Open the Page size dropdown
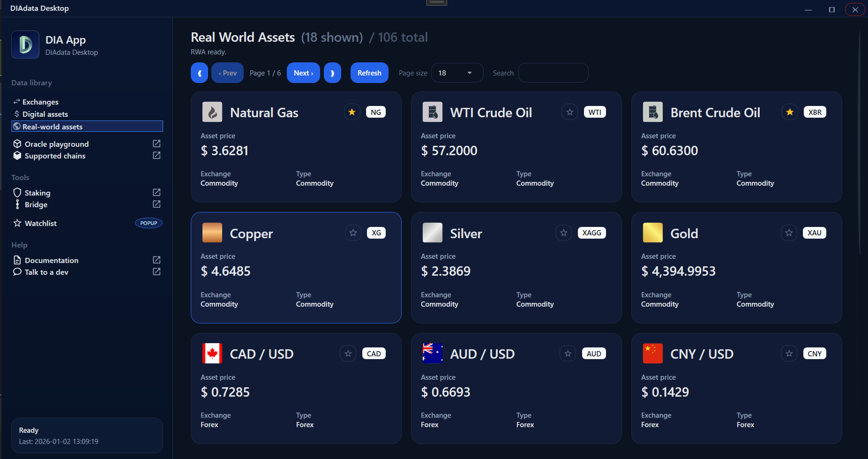The height and width of the screenshot is (459, 868). (x=456, y=73)
